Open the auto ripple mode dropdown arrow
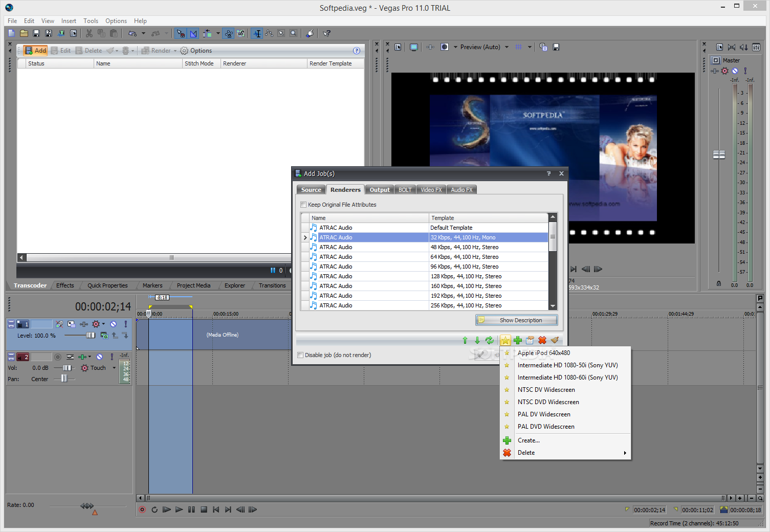This screenshot has height=532, width=770. [218, 33]
